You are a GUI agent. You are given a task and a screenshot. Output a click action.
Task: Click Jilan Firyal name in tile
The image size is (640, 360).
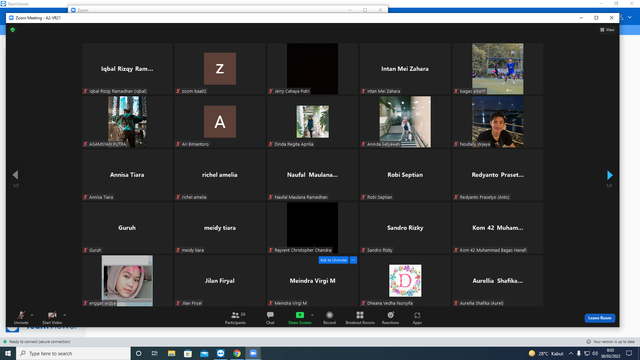click(x=220, y=281)
